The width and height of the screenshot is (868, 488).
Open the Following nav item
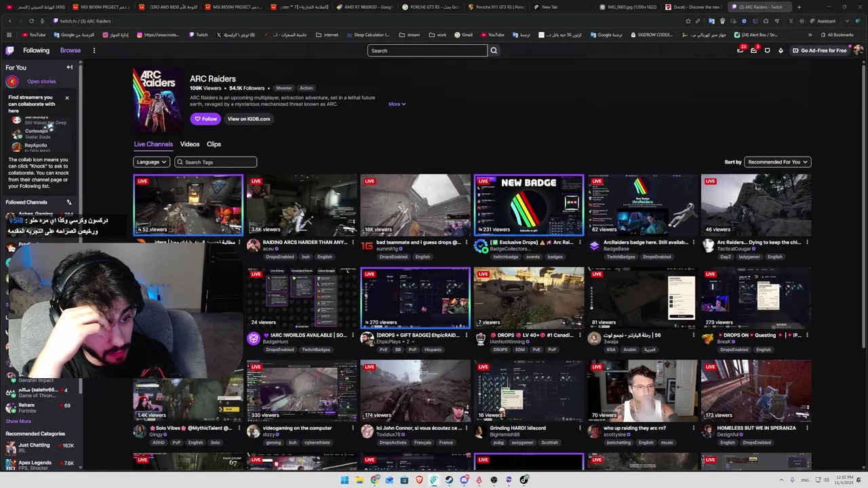pyautogui.click(x=36, y=50)
